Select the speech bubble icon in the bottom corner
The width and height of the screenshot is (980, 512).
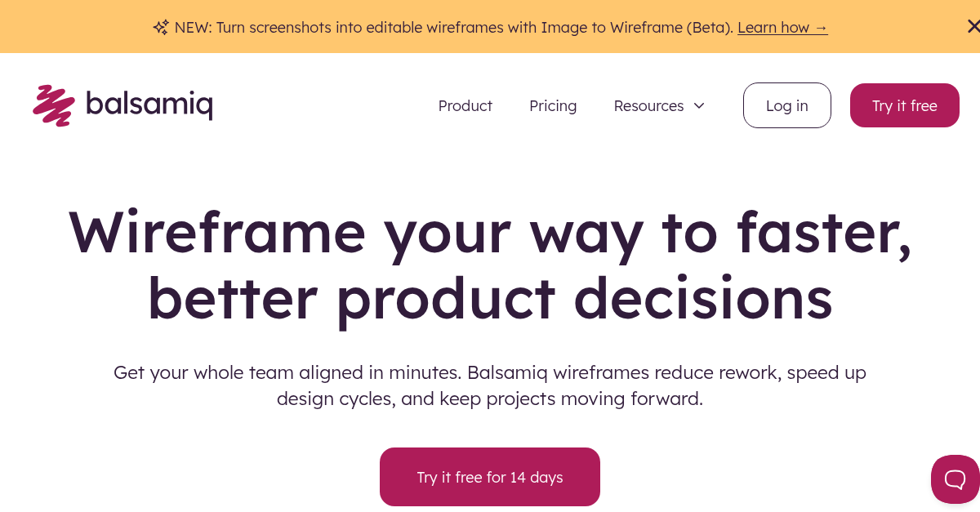tap(955, 479)
